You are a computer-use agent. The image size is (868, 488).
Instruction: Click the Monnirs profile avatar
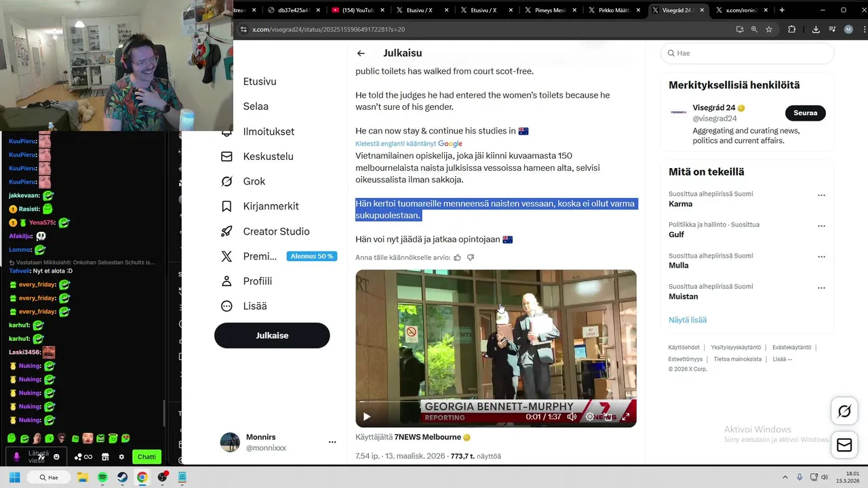230,442
